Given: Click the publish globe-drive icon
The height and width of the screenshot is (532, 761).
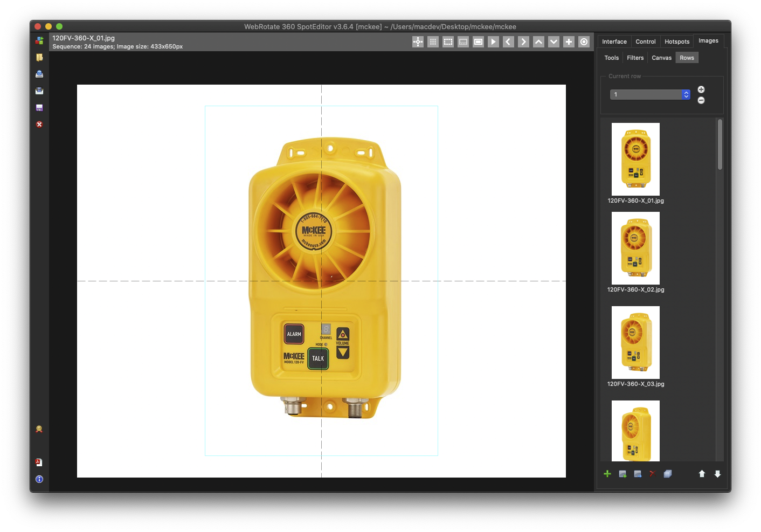Looking at the screenshot, I should pos(39,74).
